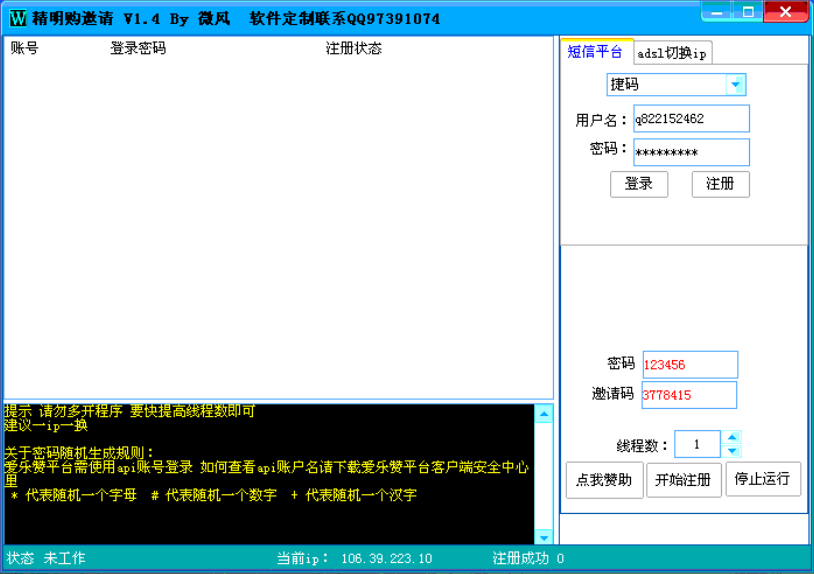Click the 登录密码 column header
Viewport: 814px width, 574px height.
click(x=138, y=48)
